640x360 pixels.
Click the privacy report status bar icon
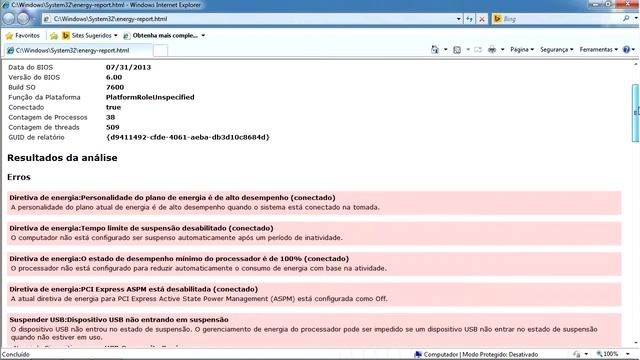coord(576,354)
